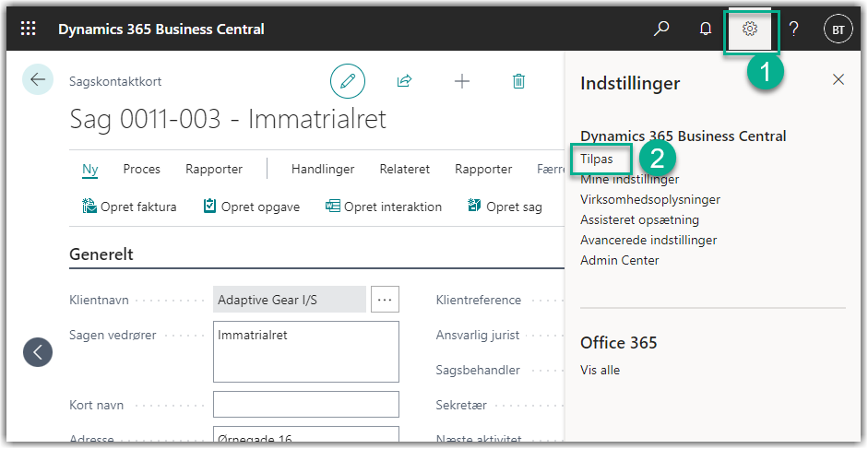Open lookup for Klientnavn with the ellipsis button

click(x=385, y=300)
